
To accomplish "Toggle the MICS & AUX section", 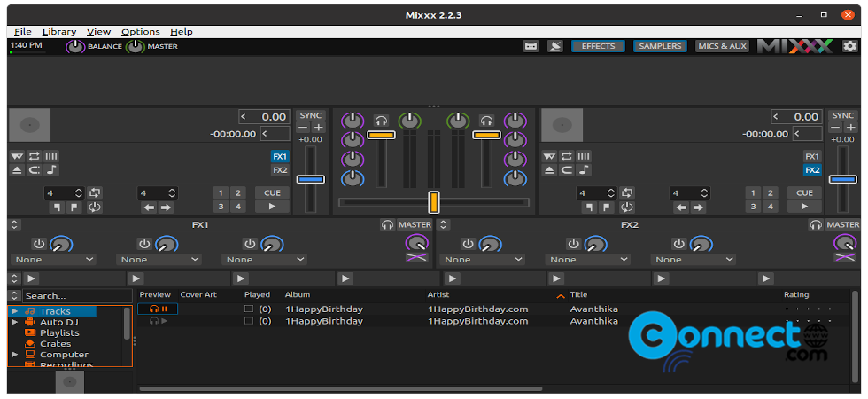I will pos(722,46).
